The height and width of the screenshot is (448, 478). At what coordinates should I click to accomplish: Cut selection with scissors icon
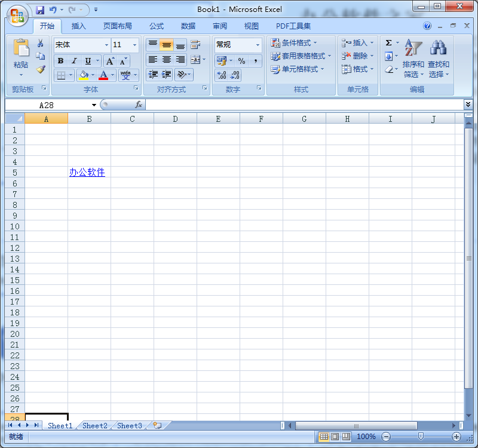click(x=41, y=43)
